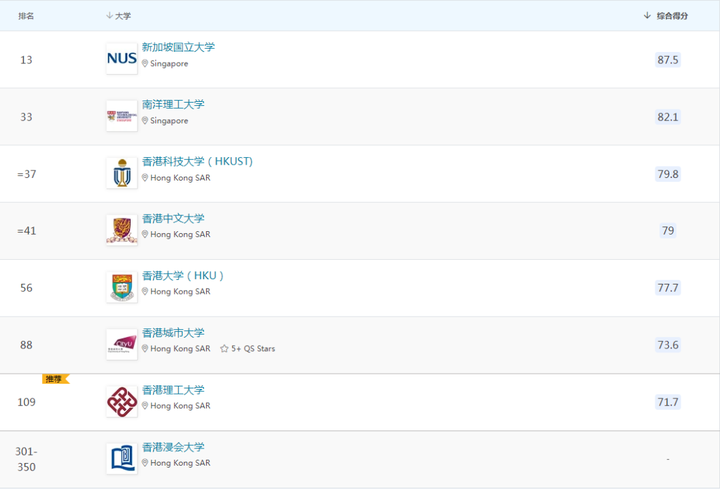Screen dimensions: 720x489
Task: Open 香港大学（HKU）link
Action: (x=183, y=275)
